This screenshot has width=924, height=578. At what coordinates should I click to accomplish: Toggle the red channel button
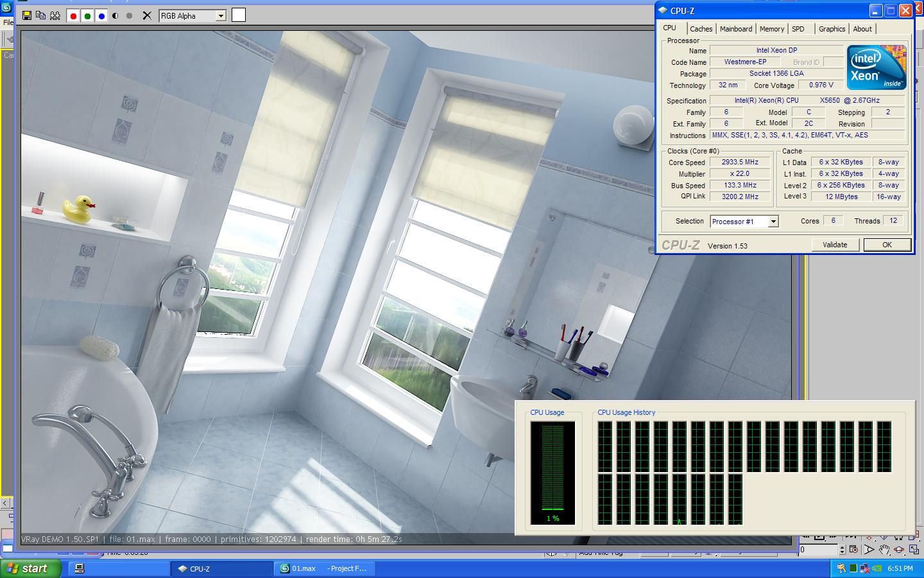(x=73, y=16)
